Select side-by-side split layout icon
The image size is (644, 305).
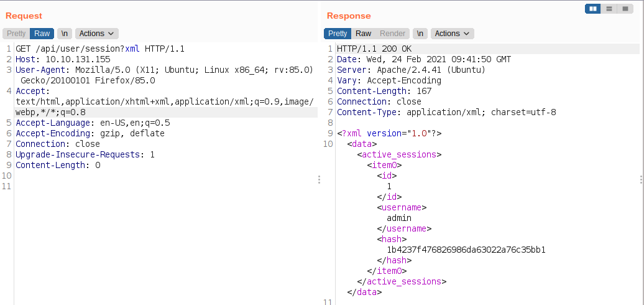pos(592,9)
